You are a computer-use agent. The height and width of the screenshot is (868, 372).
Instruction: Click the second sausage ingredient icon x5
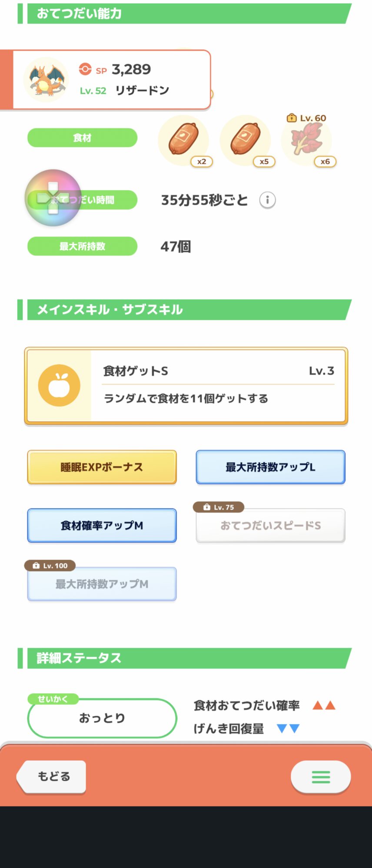coord(245,139)
